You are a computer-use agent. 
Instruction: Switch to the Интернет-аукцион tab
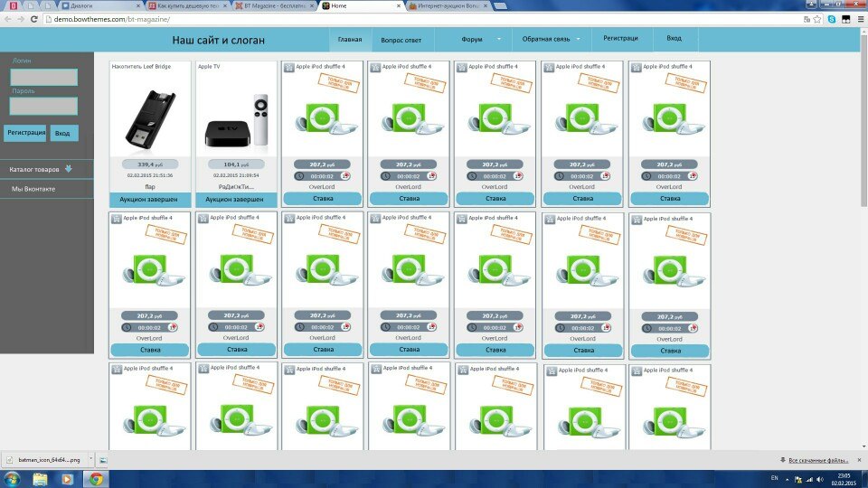click(448, 5)
